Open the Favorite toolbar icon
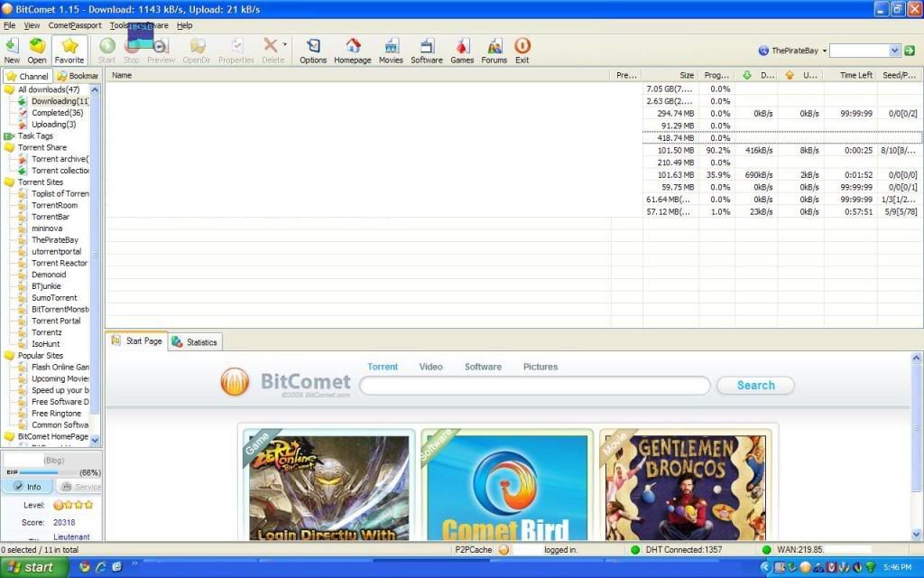This screenshot has width=924, height=578. 69,50
